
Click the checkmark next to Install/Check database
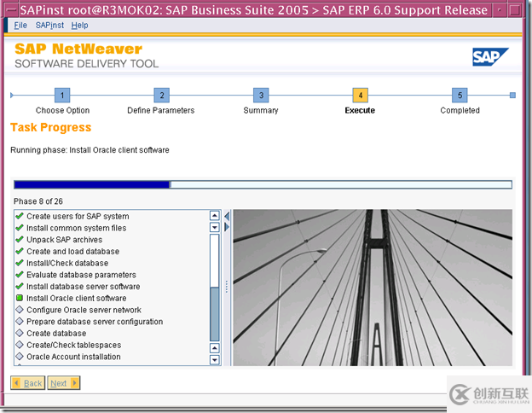tap(20, 263)
